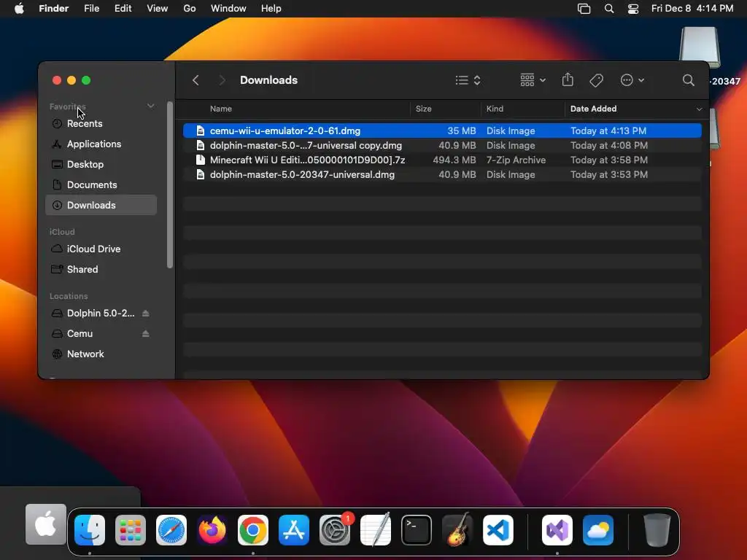This screenshot has width=747, height=560.
Task: Open Visual Studio from the Dock
Action: point(557,529)
